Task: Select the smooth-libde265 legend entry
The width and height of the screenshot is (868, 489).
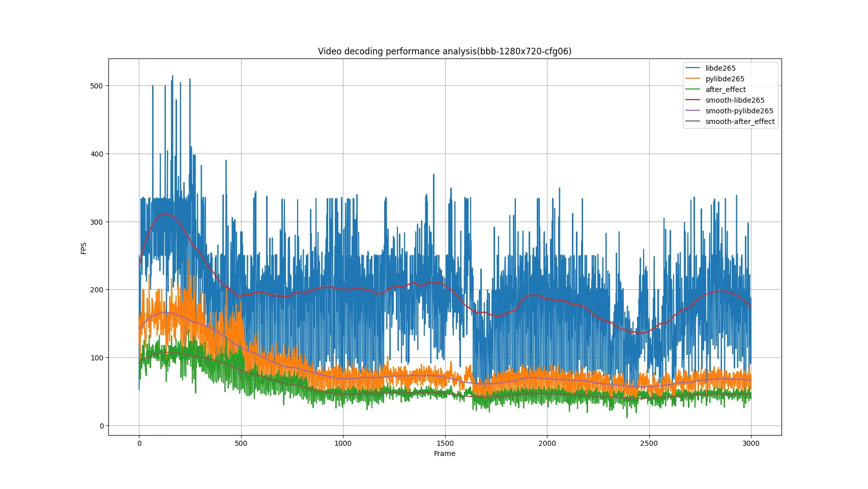Action: click(x=725, y=100)
